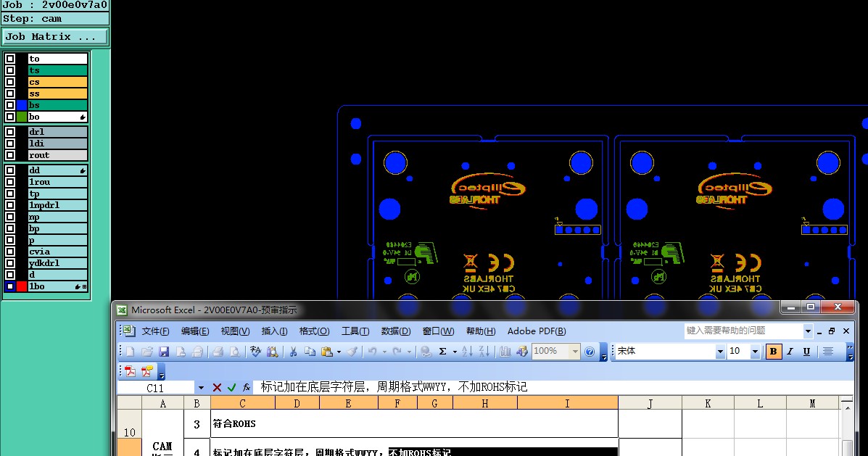Expand the font size dropdown
Screen dimensions: 868x456
755,352
